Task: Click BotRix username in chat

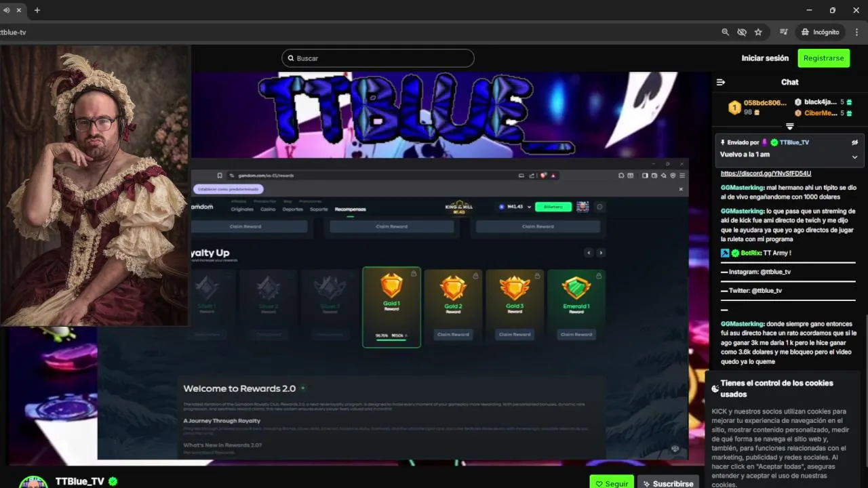Action: (750, 253)
